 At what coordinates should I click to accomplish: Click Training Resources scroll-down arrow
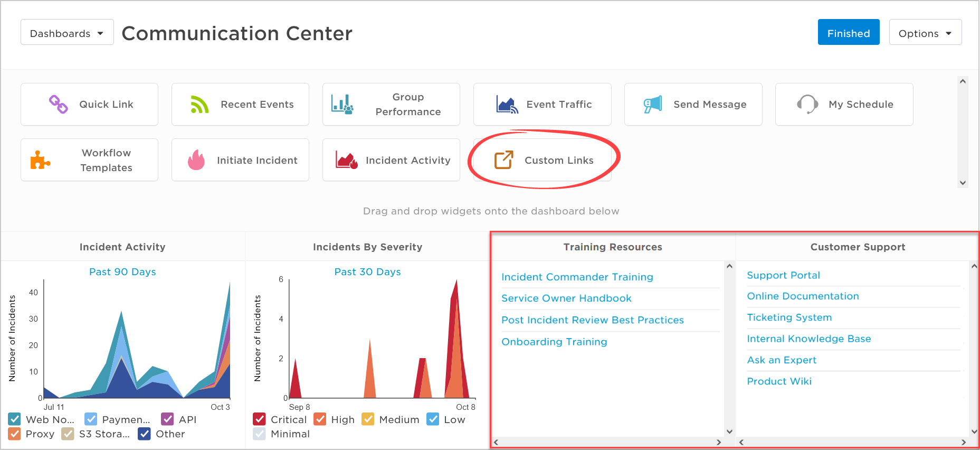pyautogui.click(x=729, y=432)
